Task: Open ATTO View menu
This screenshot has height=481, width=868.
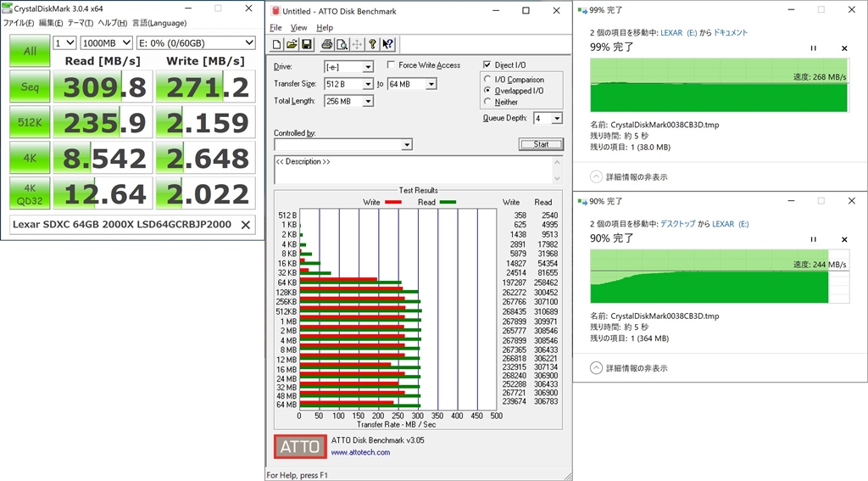Action: tap(298, 28)
